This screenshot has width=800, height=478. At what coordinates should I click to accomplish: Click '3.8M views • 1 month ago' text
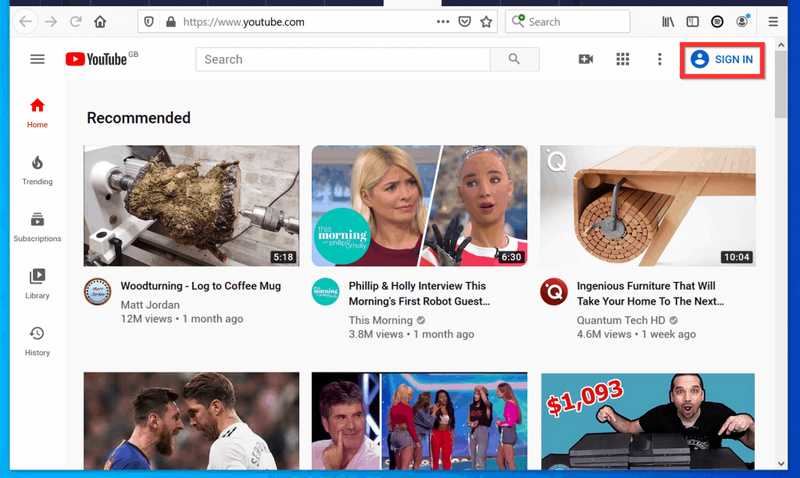point(411,334)
